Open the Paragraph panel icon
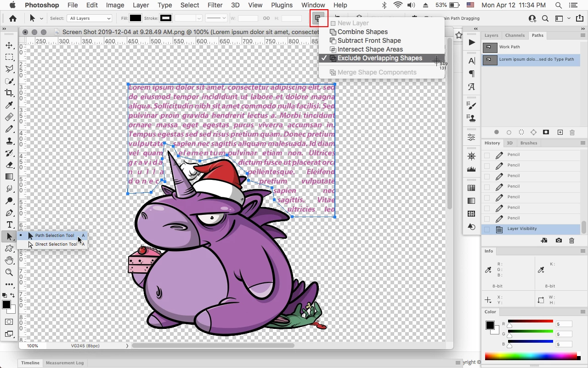This screenshot has height=368, width=588. [x=471, y=74]
